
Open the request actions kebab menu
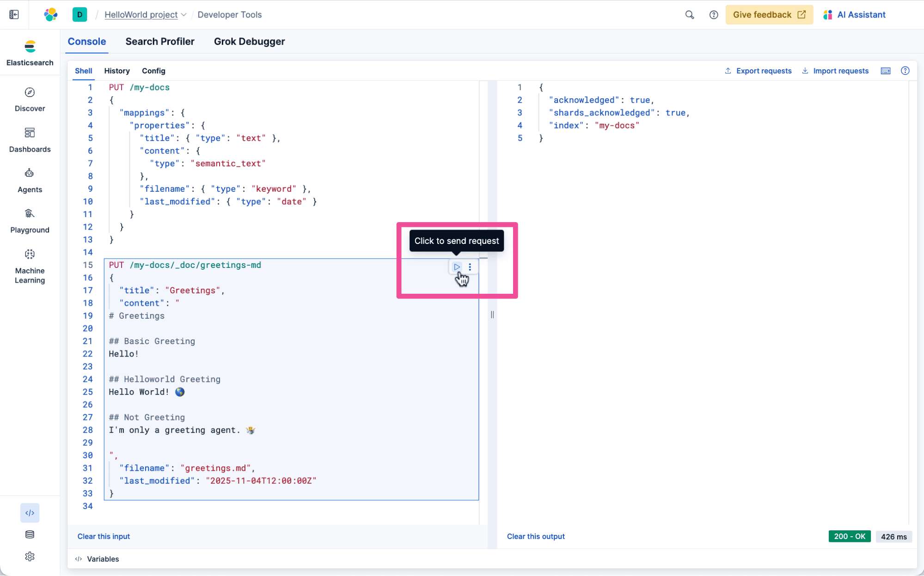click(x=470, y=267)
